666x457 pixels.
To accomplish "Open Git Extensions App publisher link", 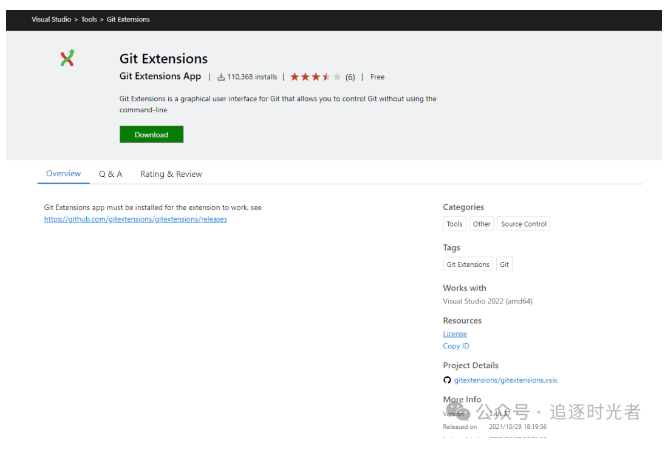I will pyautogui.click(x=160, y=76).
